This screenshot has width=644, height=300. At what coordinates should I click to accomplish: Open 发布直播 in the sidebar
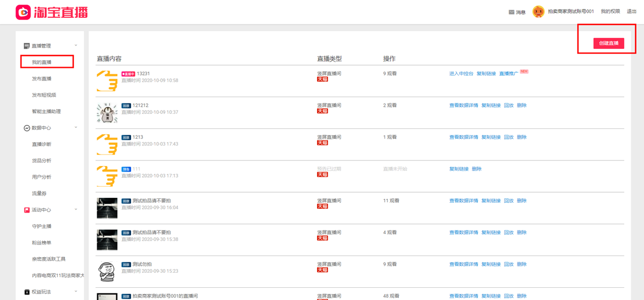coord(42,78)
